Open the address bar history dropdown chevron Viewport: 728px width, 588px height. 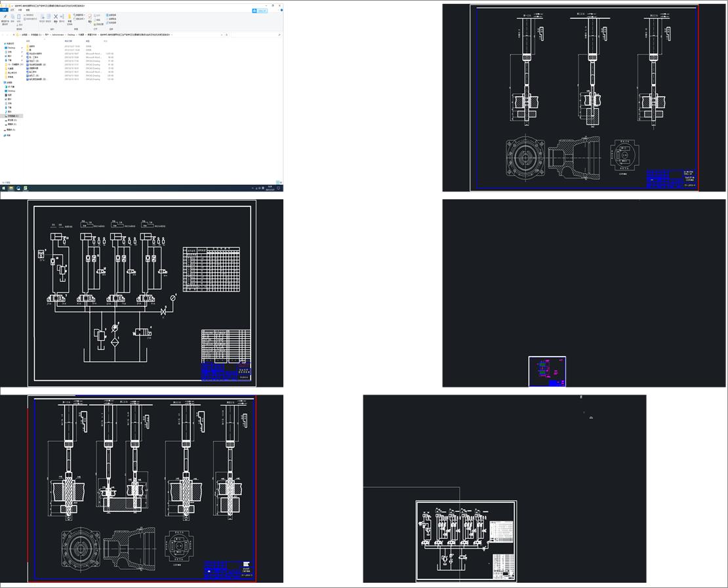[x=222, y=35]
